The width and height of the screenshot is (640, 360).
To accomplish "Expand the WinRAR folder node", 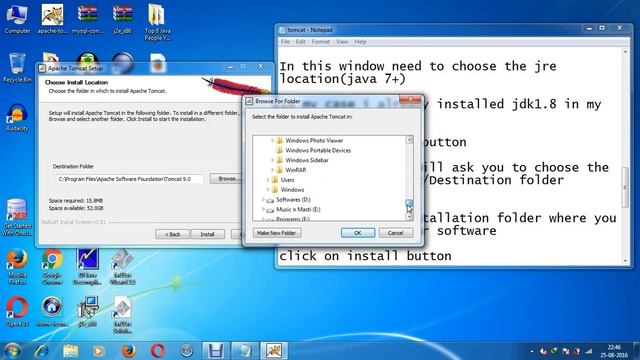I will point(272,170).
